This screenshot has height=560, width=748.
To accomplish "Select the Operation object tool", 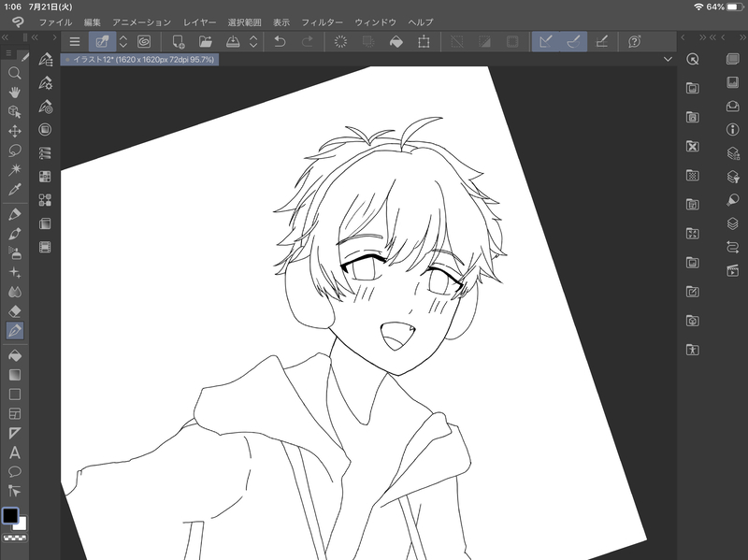I will click(14, 111).
